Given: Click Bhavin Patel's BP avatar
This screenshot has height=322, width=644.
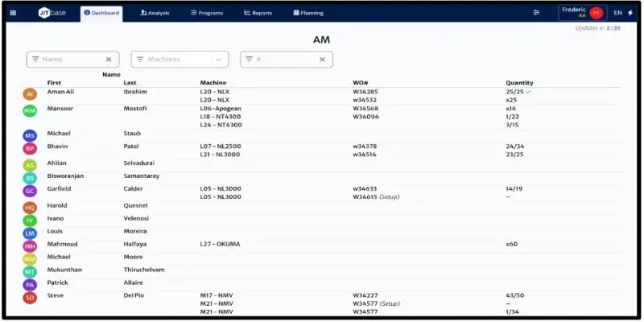Looking at the screenshot, I should (30, 149).
